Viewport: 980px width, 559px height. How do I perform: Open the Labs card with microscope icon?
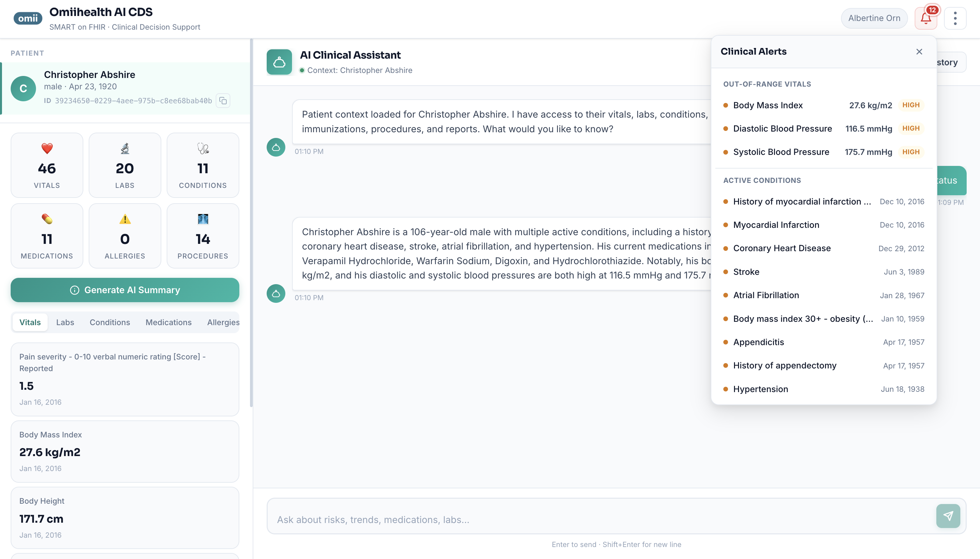[125, 165]
